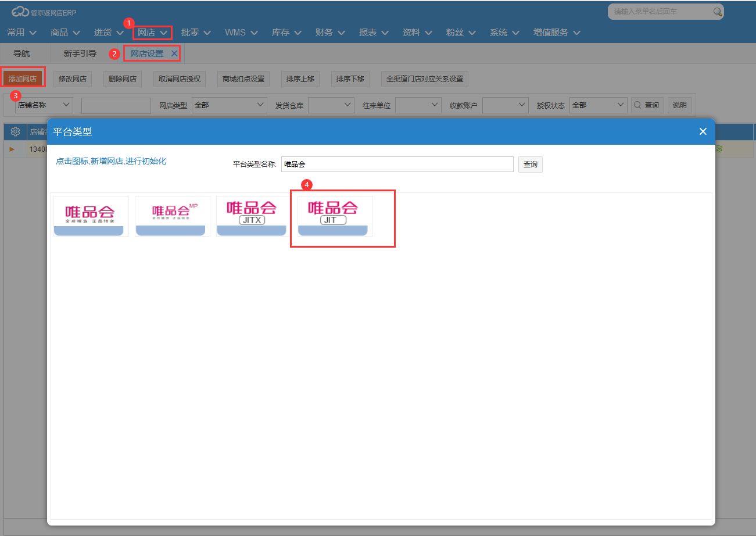This screenshot has height=536, width=756.
Task: Open the 财务 menu
Action: pos(330,33)
